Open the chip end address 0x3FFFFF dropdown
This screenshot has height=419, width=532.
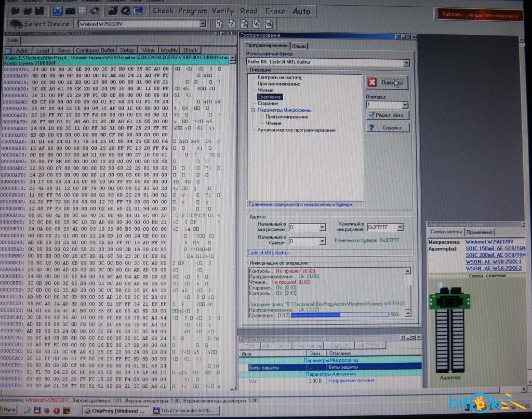[400, 227]
